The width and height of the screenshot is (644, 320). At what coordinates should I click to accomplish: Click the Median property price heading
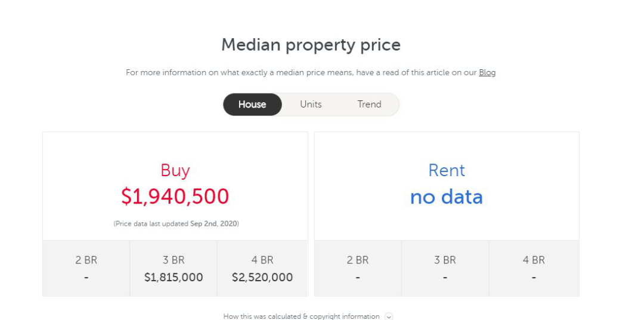311,45
